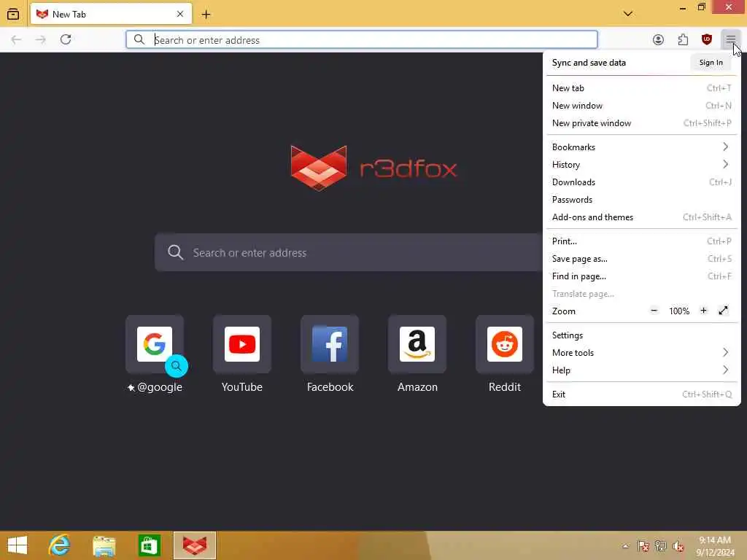Click the muted volume tray icon

tap(678, 545)
